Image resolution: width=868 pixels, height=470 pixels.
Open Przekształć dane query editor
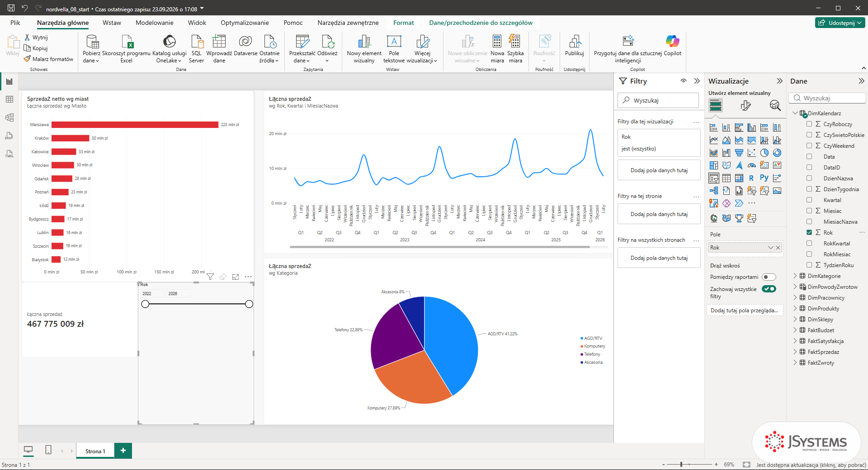click(x=302, y=42)
